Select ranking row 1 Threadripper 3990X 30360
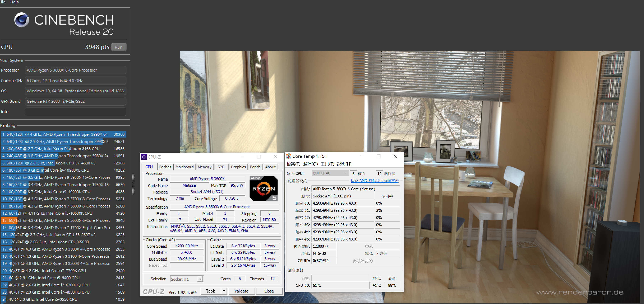This screenshot has width=644, height=304. 63,134
